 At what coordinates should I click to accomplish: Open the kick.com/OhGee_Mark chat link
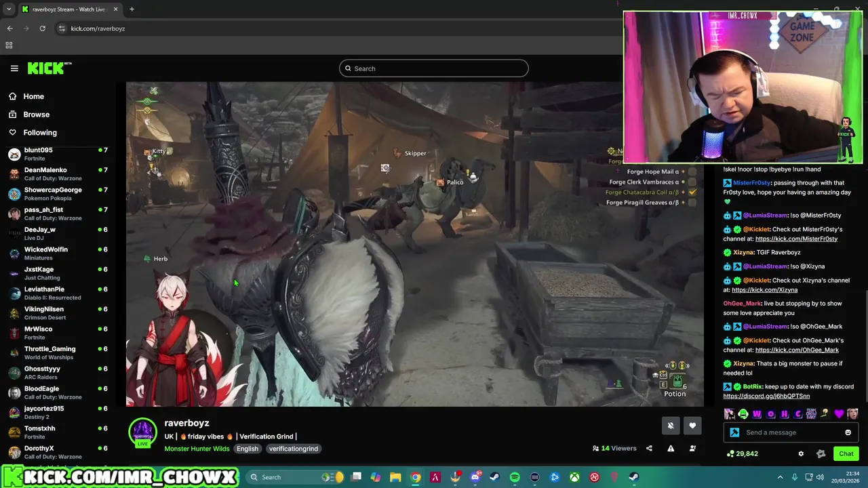[797, 350]
